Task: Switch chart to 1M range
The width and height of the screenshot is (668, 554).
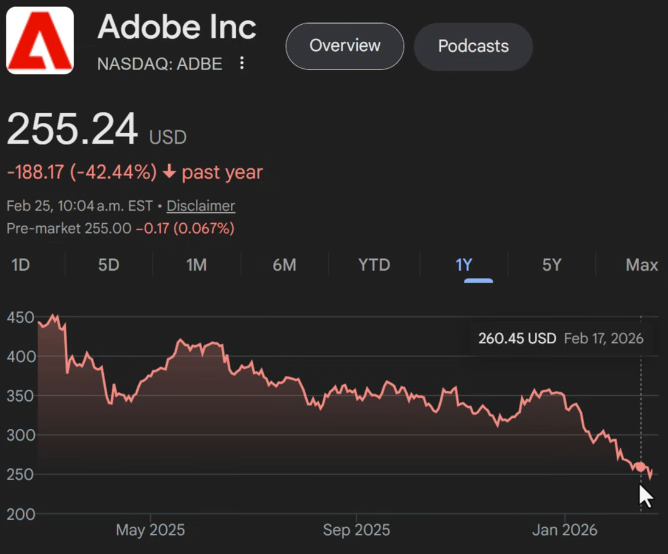Action: [196, 265]
